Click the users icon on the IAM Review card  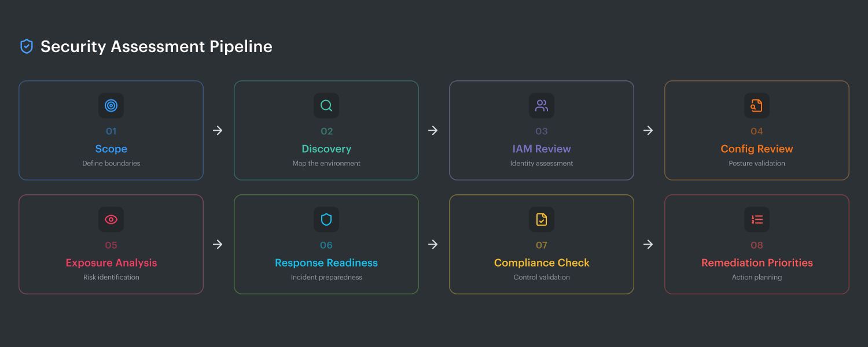tap(541, 105)
